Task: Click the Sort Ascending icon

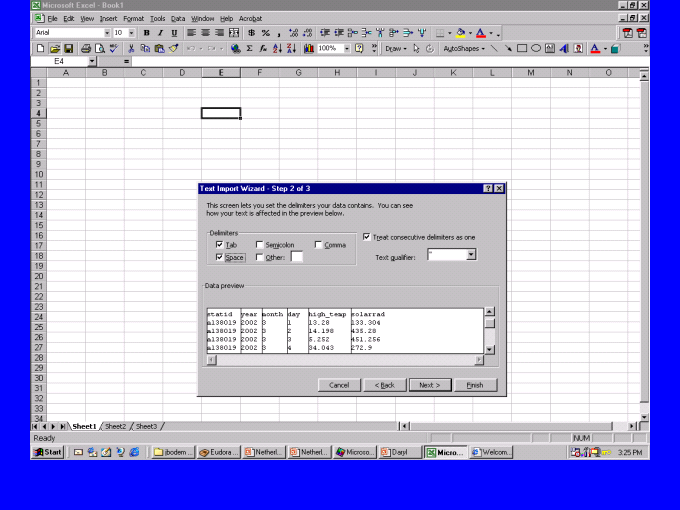Action: [x=278, y=49]
